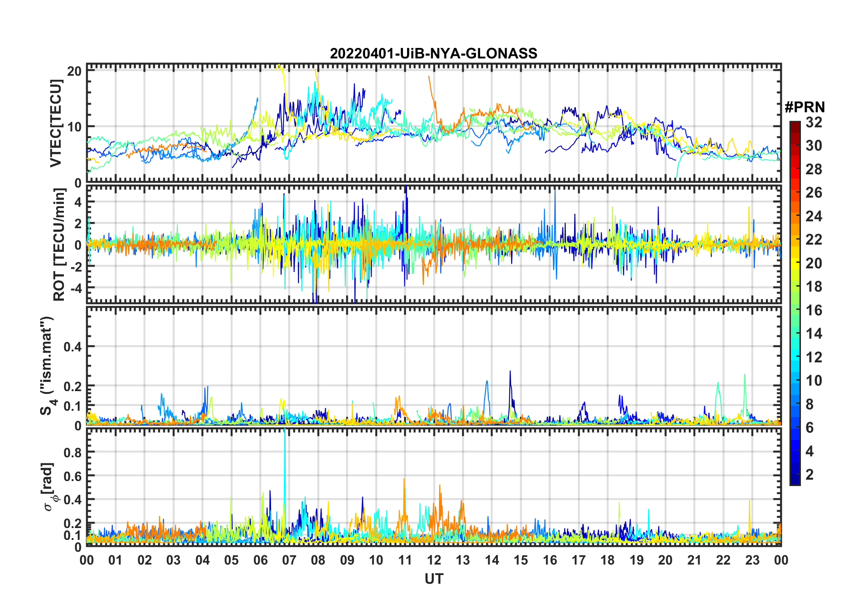Select the UT hour tick label 17
The image size is (868, 607).
coord(579,560)
